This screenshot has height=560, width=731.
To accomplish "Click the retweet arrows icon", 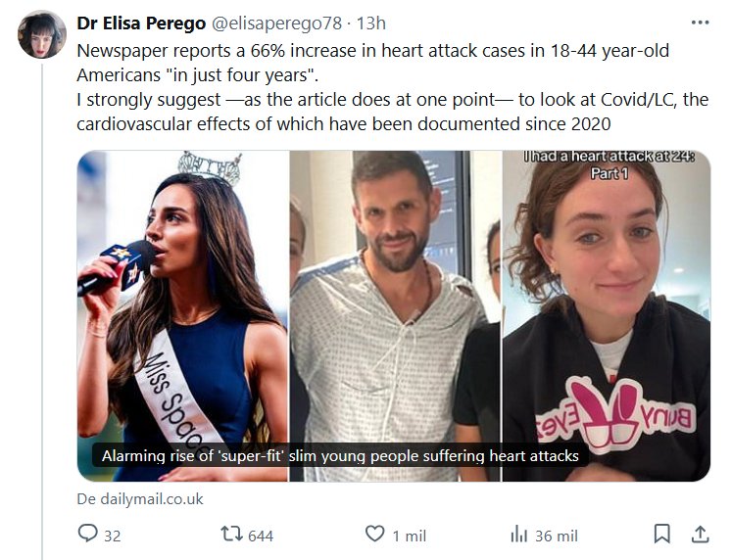I will [231, 535].
